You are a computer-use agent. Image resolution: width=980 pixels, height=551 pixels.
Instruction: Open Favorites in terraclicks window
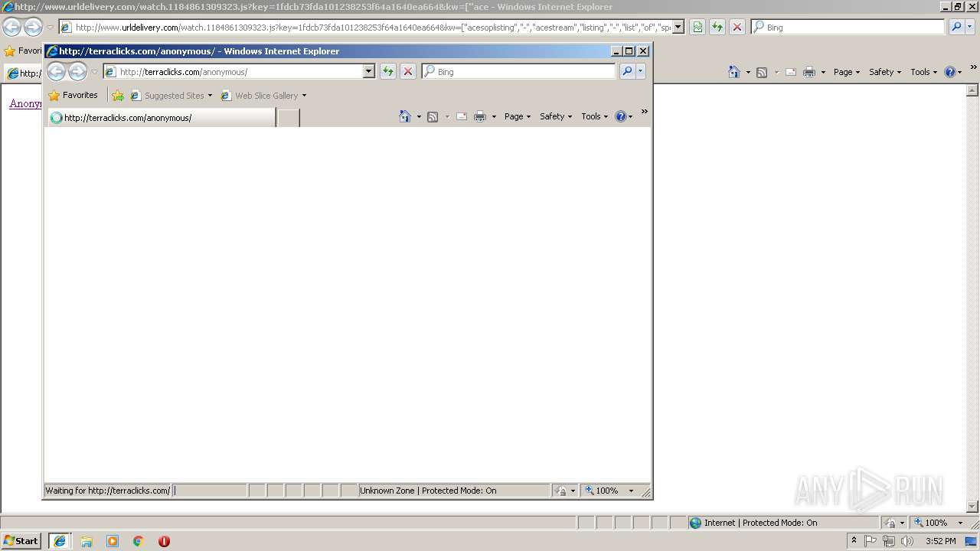(73, 95)
